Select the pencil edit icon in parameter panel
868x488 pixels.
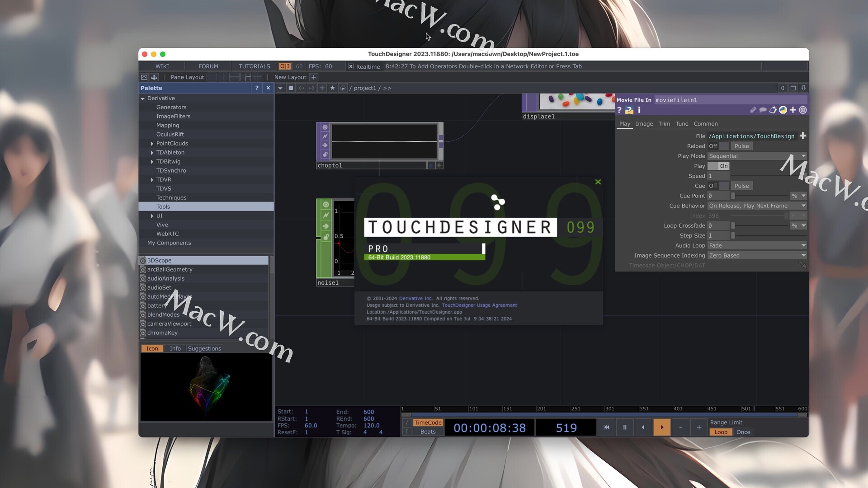click(x=753, y=110)
